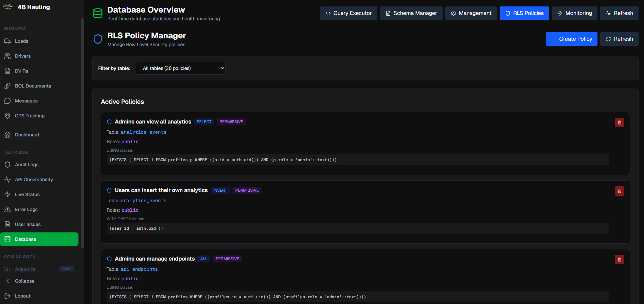Click the Messages chat bubble icon
This screenshot has height=304, width=644.
pos(7,101)
